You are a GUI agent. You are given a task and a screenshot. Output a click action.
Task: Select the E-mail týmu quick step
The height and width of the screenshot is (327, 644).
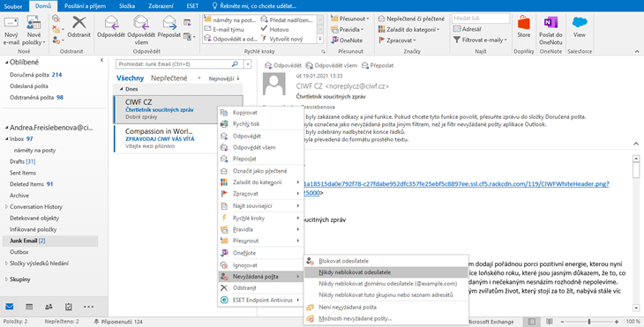point(224,29)
